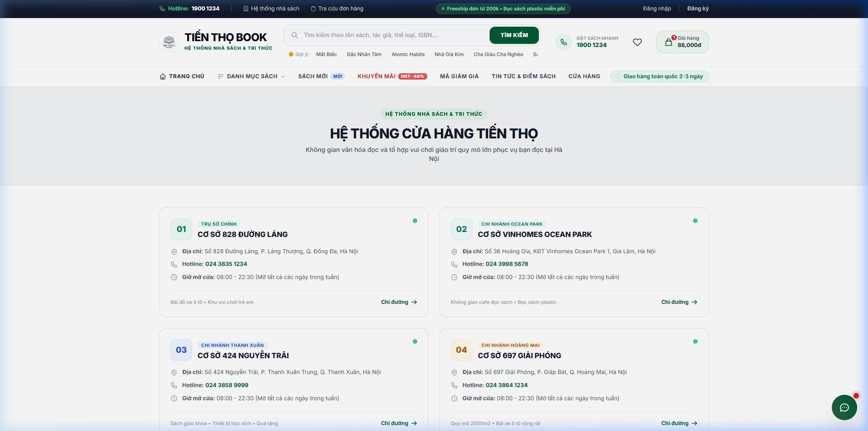Click the 01 number badge
This screenshot has width=868, height=431.
tap(181, 229)
